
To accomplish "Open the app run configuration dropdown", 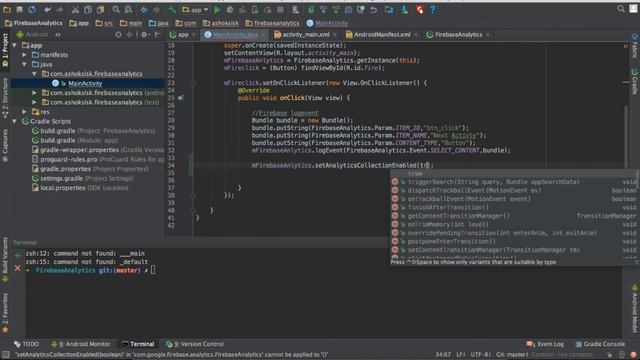I will [x=195, y=9].
